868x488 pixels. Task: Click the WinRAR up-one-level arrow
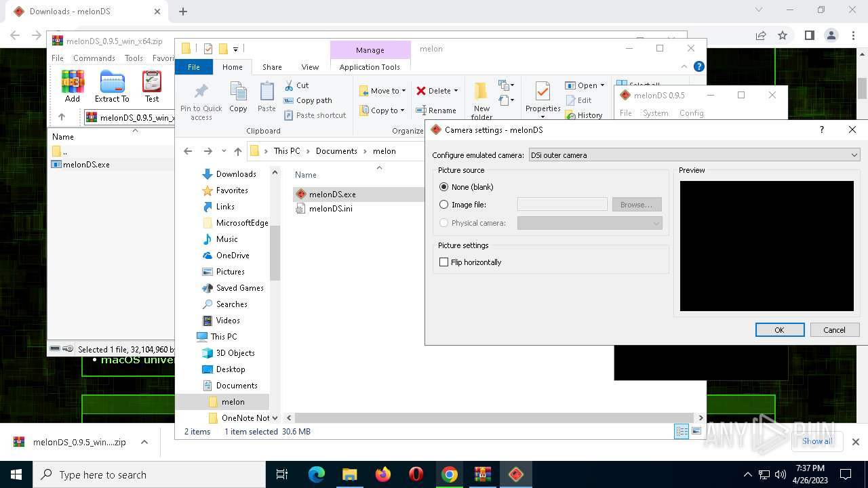coord(62,117)
